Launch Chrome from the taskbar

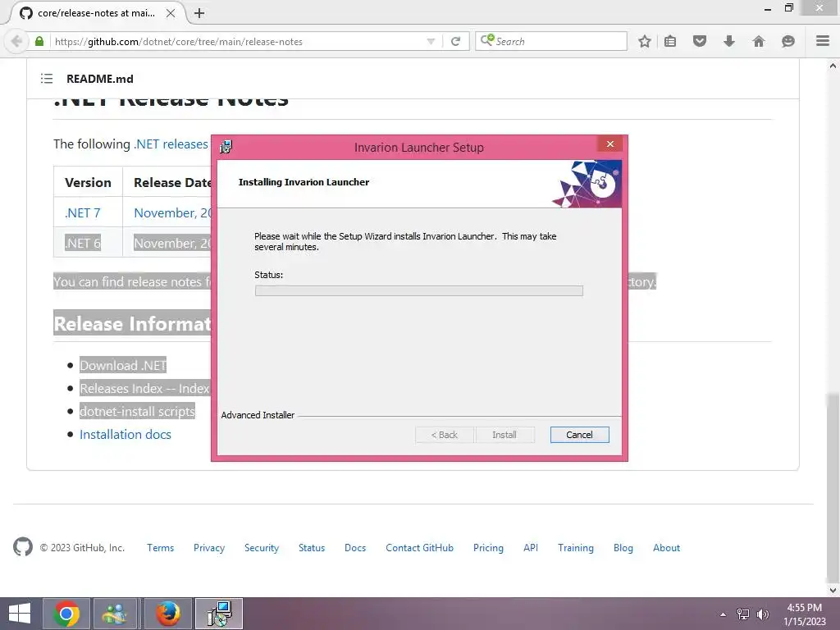point(66,614)
